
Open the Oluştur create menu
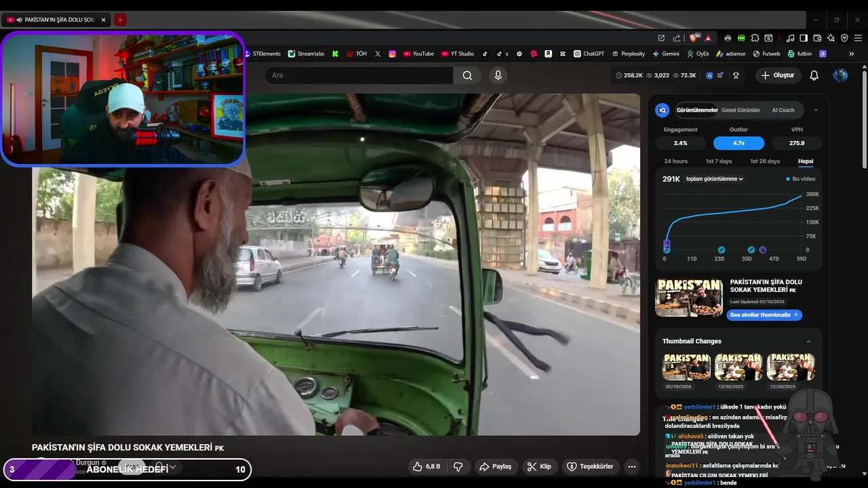(778, 75)
